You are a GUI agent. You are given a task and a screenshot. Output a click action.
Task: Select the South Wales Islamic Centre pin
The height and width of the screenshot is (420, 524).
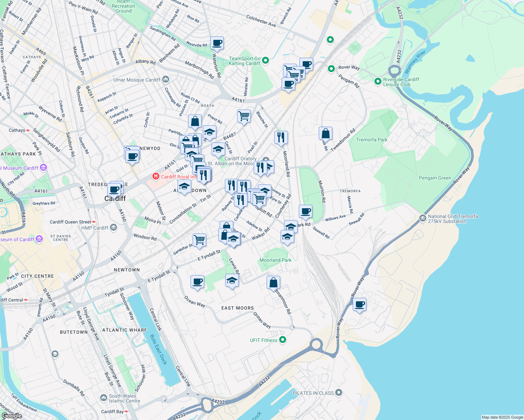[103, 398]
